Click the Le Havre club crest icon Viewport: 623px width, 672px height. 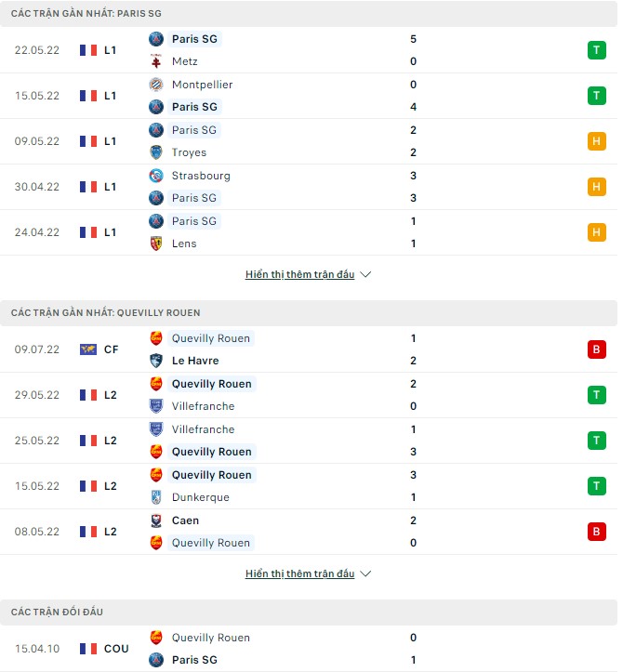click(x=156, y=361)
